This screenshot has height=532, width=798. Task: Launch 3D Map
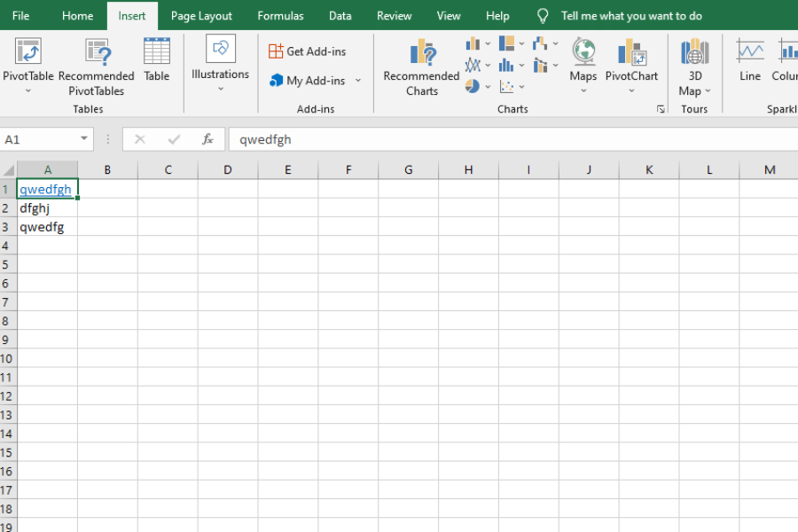(x=692, y=62)
